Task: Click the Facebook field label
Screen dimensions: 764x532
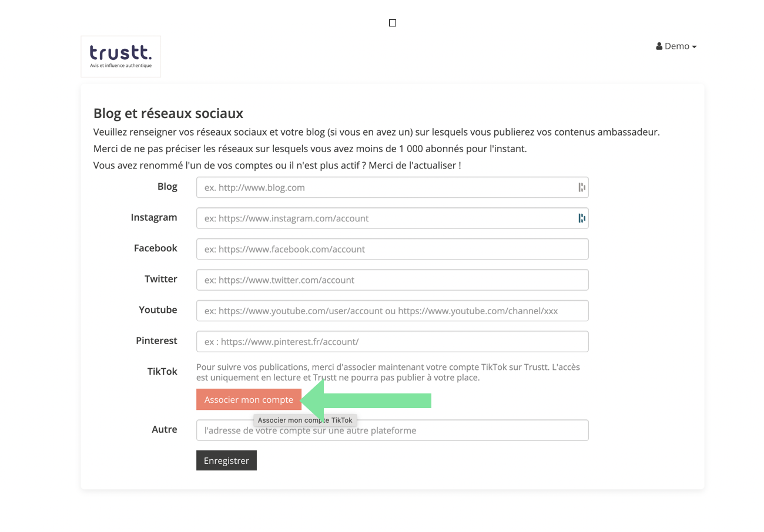Action: click(x=156, y=248)
